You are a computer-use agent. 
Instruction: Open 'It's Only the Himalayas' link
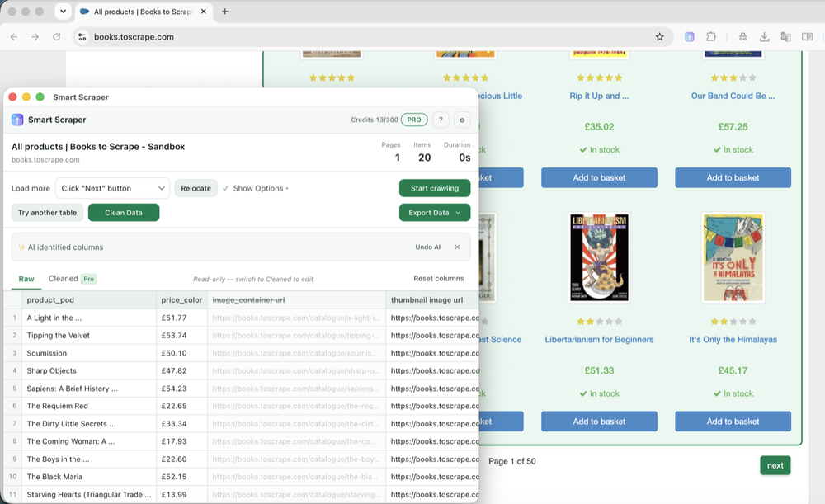click(733, 339)
